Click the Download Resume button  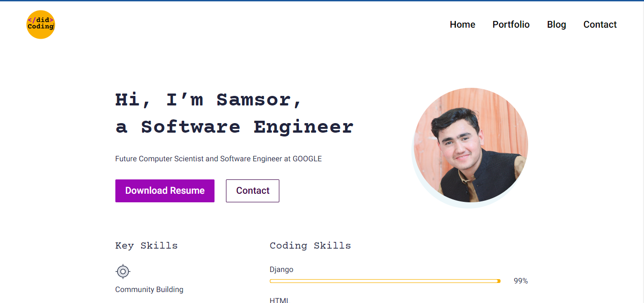(x=164, y=190)
